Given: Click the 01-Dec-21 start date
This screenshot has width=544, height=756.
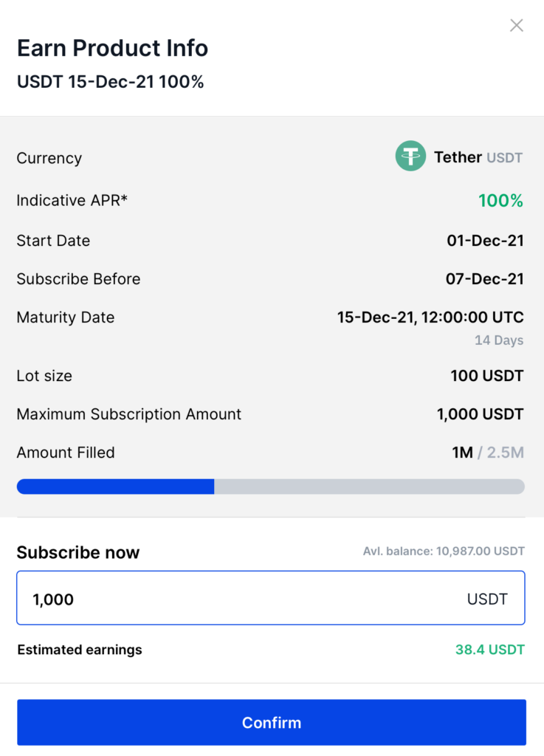Looking at the screenshot, I should pos(485,241).
